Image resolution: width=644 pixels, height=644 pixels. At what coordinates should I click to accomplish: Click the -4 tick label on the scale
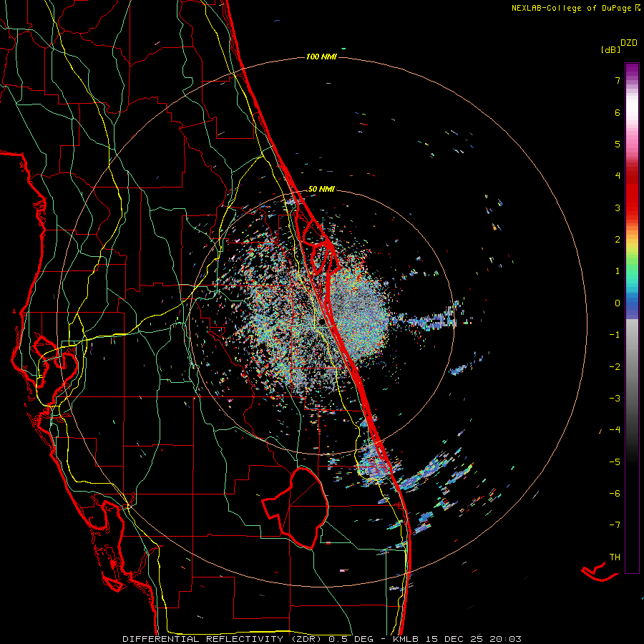pos(615,430)
